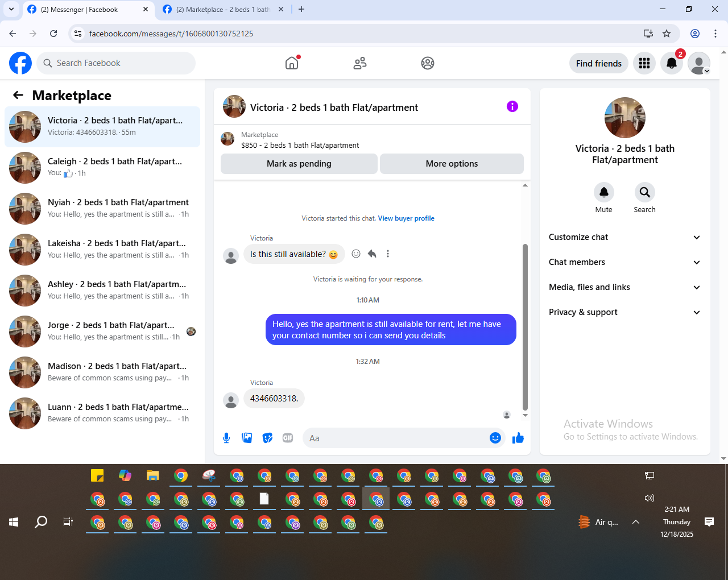Click the 4346603318 message bubble
The width and height of the screenshot is (728, 580).
[274, 399]
